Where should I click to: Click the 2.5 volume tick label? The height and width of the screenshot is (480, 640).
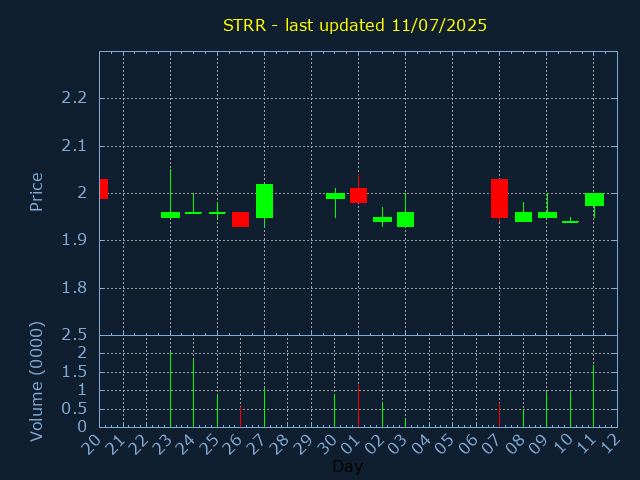(x=74, y=335)
